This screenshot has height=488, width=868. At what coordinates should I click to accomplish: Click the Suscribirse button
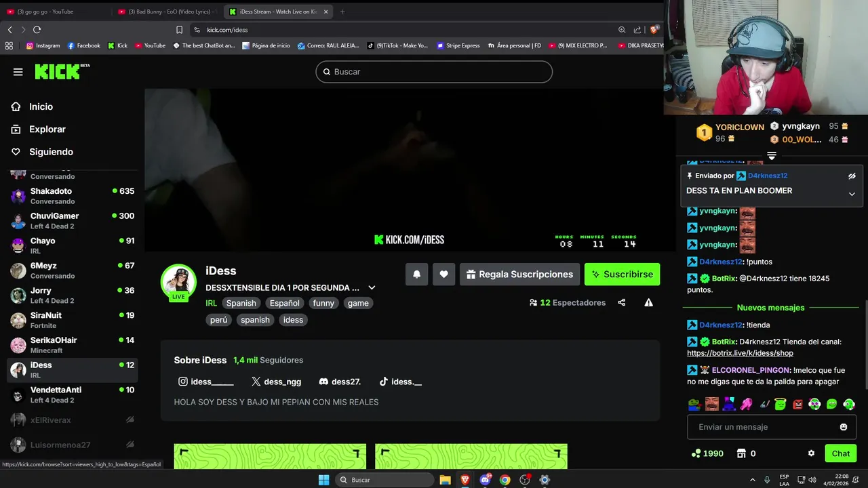[622, 274]
